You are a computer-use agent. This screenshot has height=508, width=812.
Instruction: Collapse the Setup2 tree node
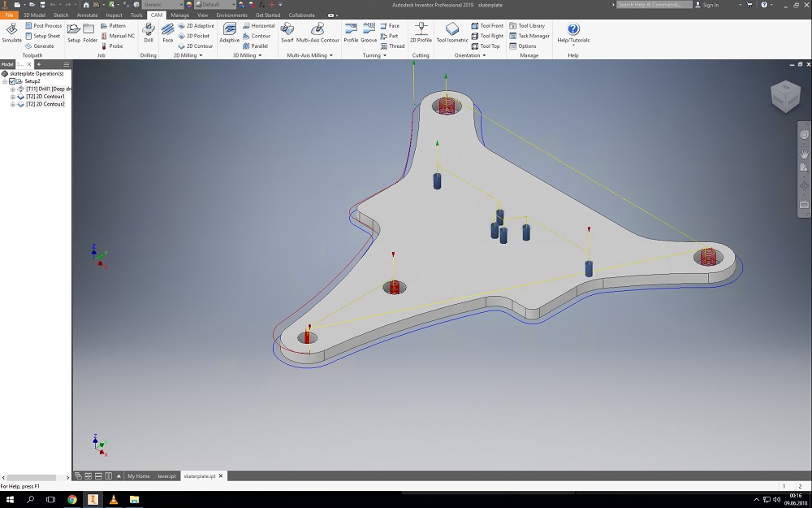click(x=5, y=81)
